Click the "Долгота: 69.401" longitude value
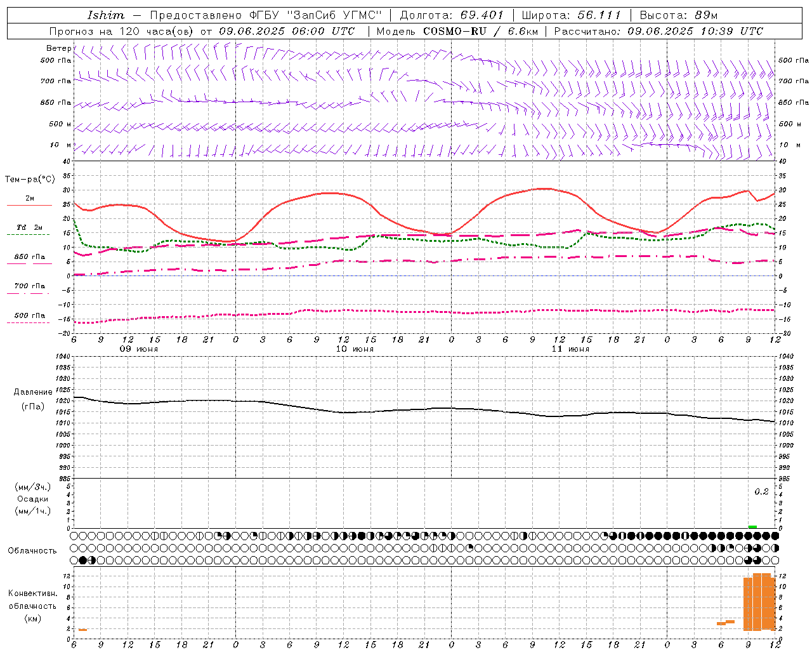 (452, 15)
